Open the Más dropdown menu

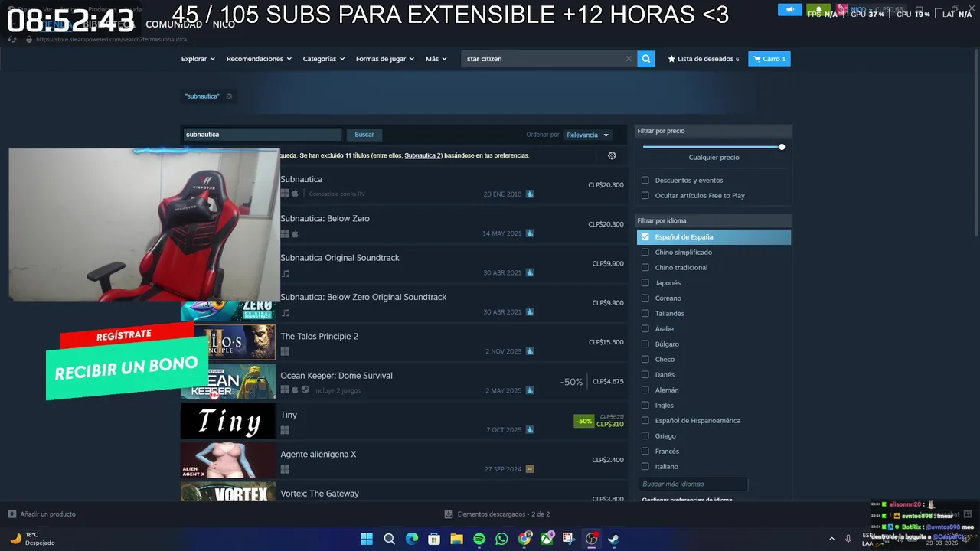[x=436, y=58]
